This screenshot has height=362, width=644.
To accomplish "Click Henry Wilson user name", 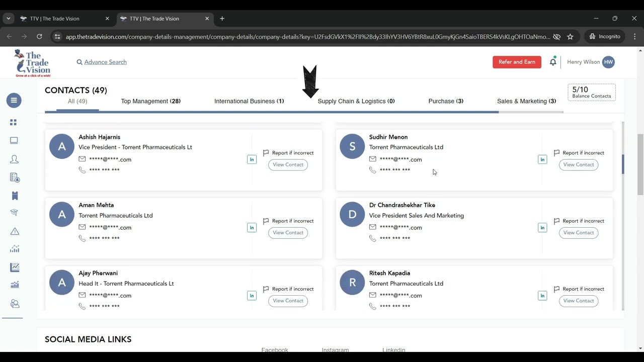I will [x=583, y=62].
